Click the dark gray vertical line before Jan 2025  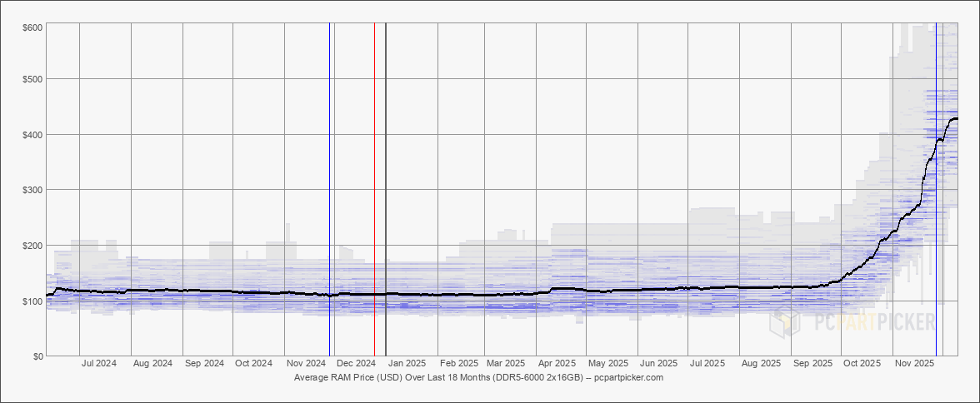(x=386, y=189)
